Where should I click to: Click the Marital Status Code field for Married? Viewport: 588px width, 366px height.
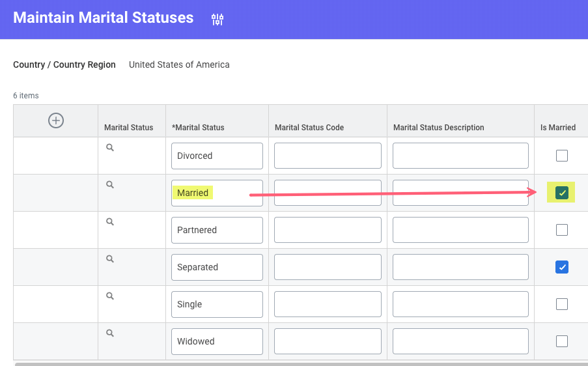coord(328,193)
